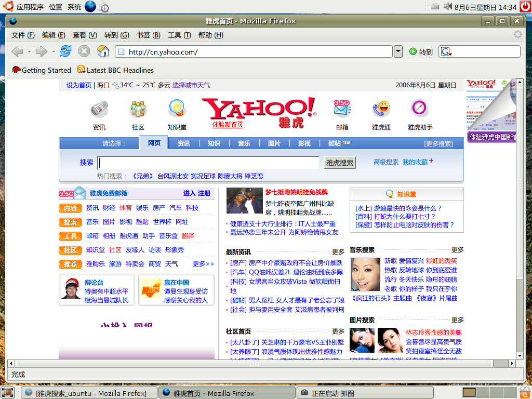Click the Forward arrow button
Image resolution: width=532 pixels, height=399 pixels.
coord(42,51)
